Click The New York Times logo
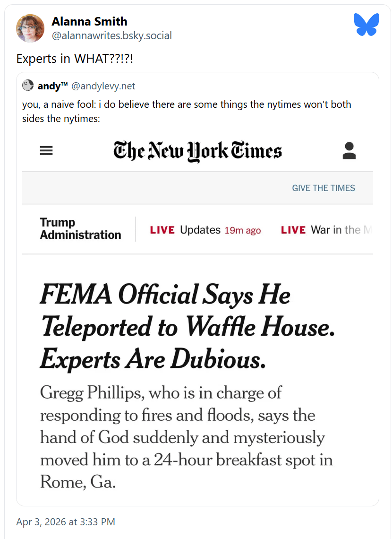The width and height of the screenshot is (392, 539). click(x=197, y=151)
